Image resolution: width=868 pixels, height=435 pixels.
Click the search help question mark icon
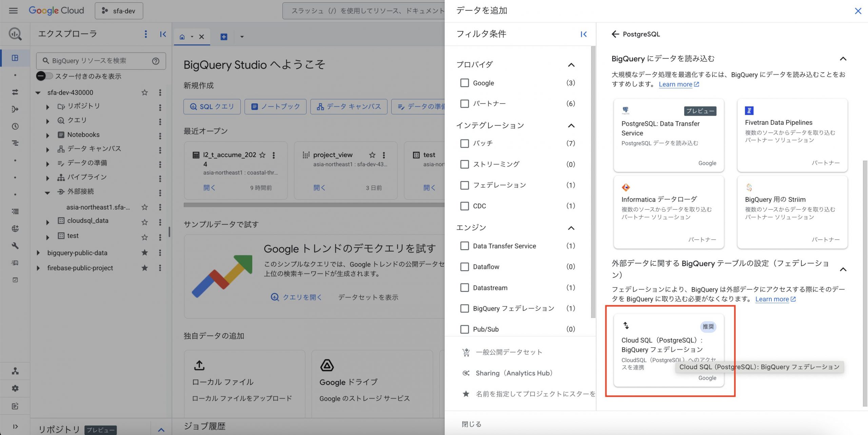pyautogui.click(x=156, y=61)
